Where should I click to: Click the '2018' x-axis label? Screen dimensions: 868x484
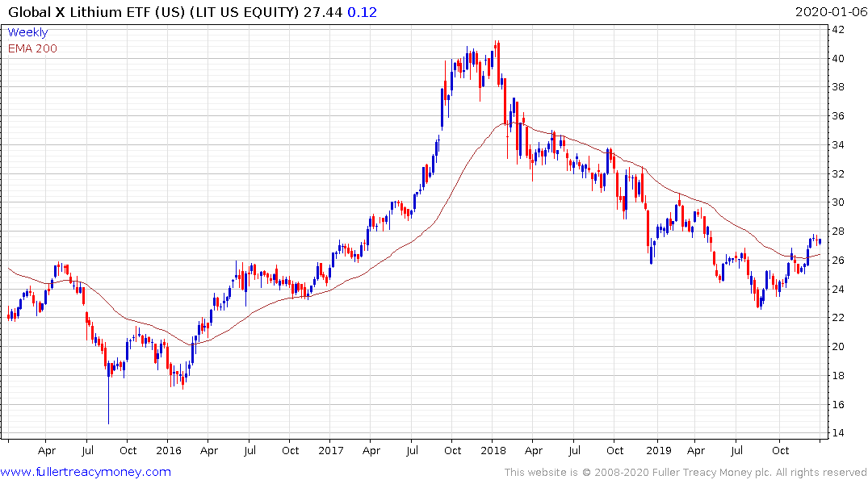pos(493,450)
